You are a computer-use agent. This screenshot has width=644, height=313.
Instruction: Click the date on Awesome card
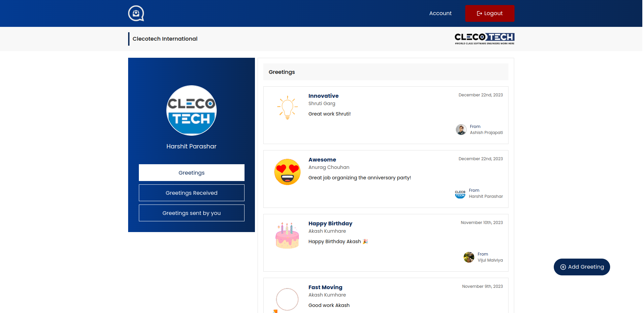click(481, 159)
